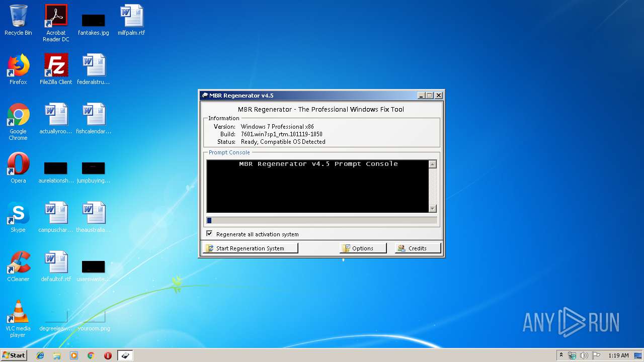Launch CCleaner desktop shortcut

tap(18, 266)
